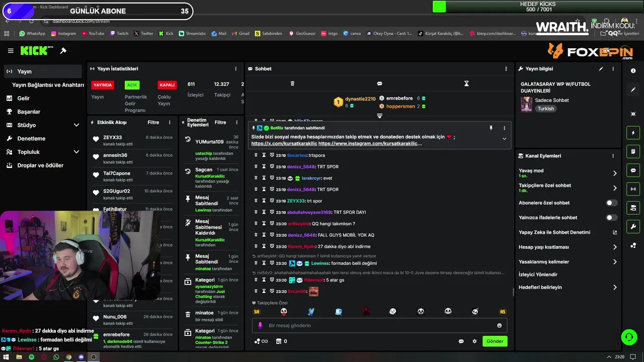Click the note/document icon in the right sidebar
The height and width of the screenshot is (362, 644).
(633, 151)
